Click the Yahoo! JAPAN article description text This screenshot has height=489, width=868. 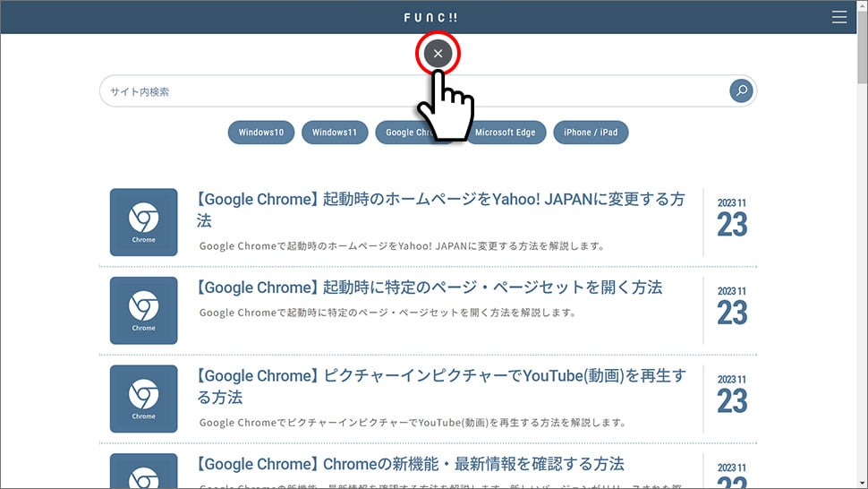pyautogui.click(x=403, y=246)
